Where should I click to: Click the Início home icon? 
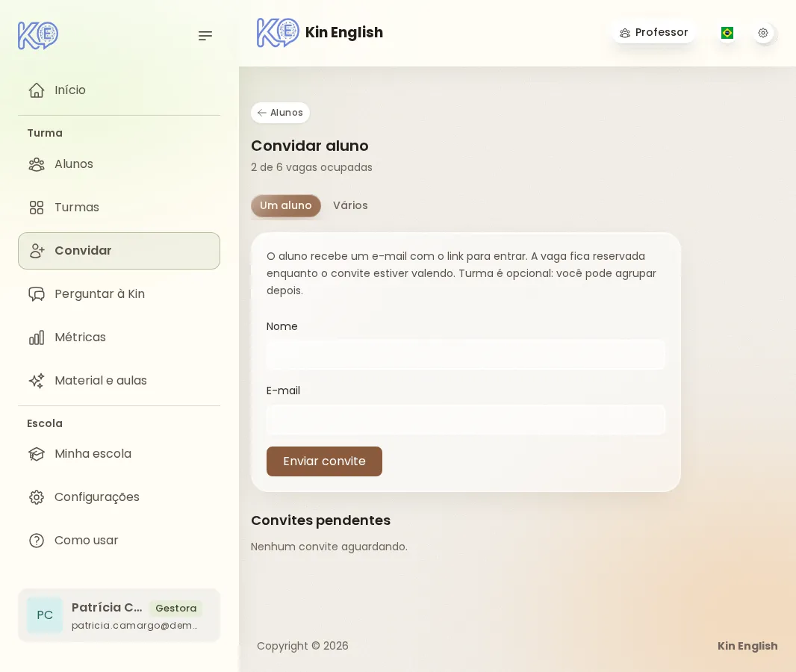pyautogui.click(x=37, y=90)
